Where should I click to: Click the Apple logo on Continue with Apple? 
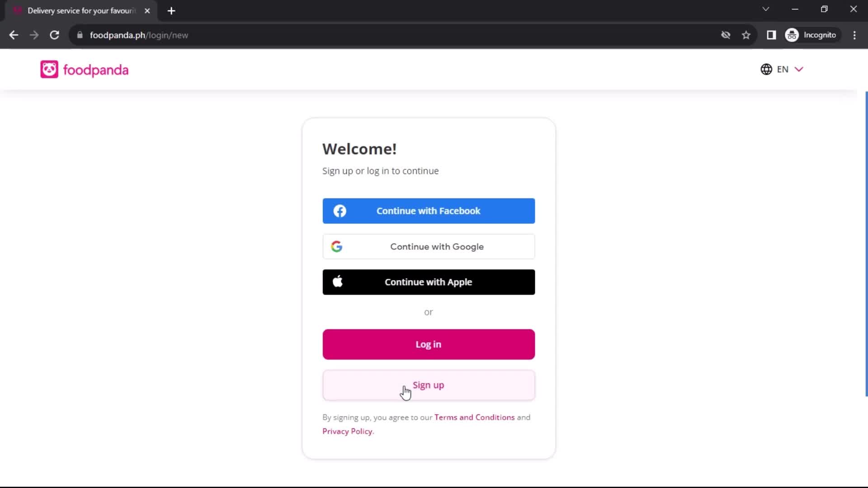pos(338,282)
